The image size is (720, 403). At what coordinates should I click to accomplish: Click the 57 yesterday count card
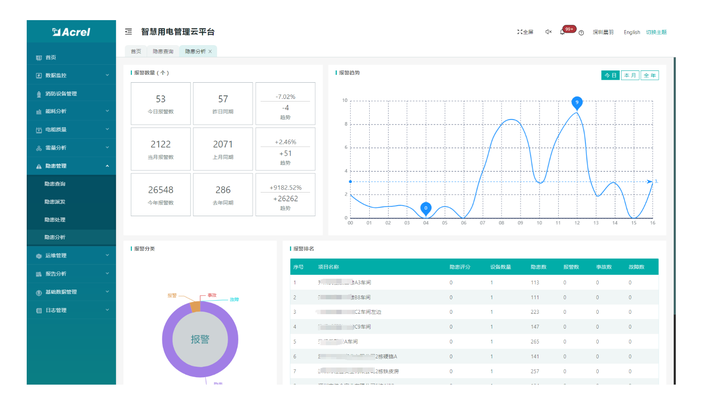[223, 104]
